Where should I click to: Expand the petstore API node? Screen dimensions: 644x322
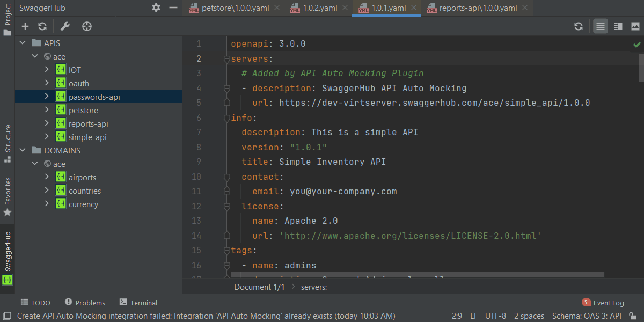[x=47, y=109]
